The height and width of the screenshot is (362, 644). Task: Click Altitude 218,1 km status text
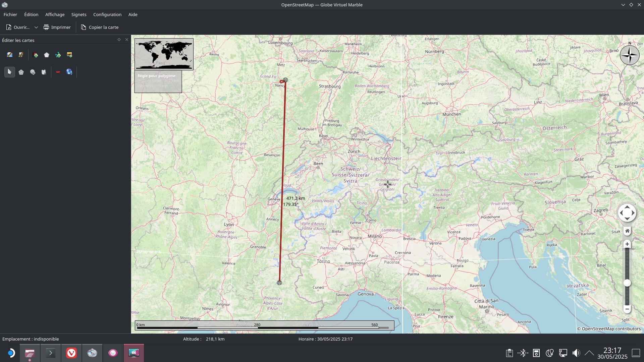[x=204, y=339]
